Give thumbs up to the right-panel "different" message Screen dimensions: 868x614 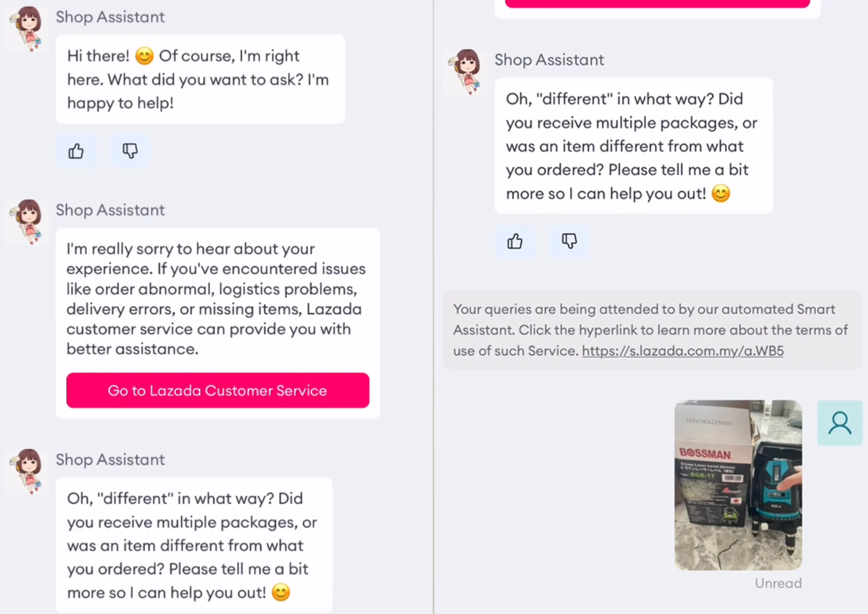coord(515,241)
